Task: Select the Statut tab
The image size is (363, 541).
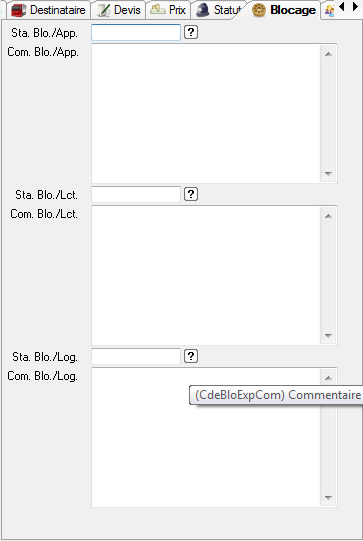Action: (x=218, y=10)
